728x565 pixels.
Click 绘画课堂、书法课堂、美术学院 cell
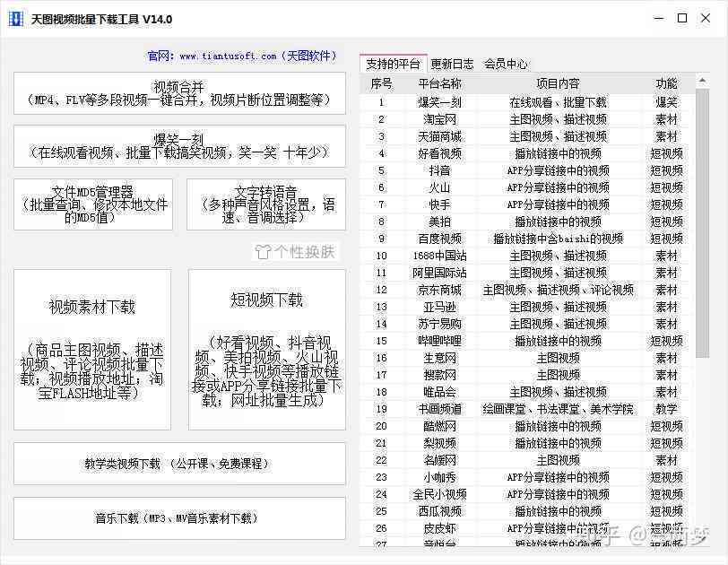coord(558,409)
